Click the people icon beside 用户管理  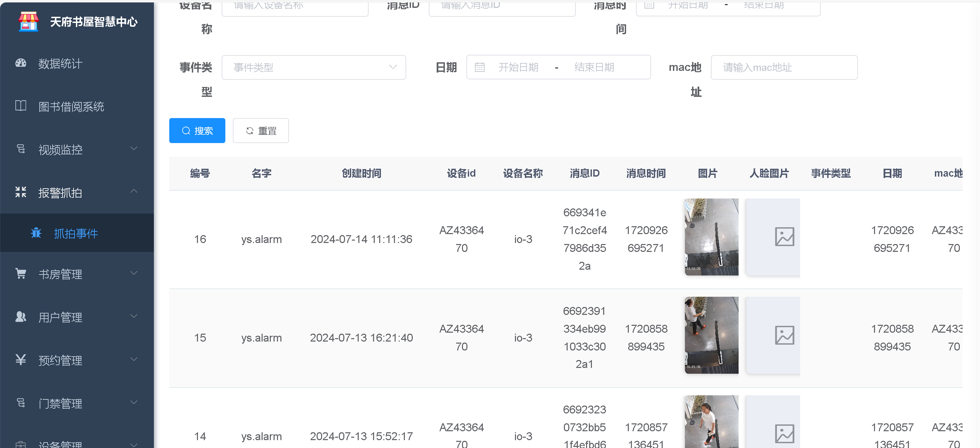point(21,316)
